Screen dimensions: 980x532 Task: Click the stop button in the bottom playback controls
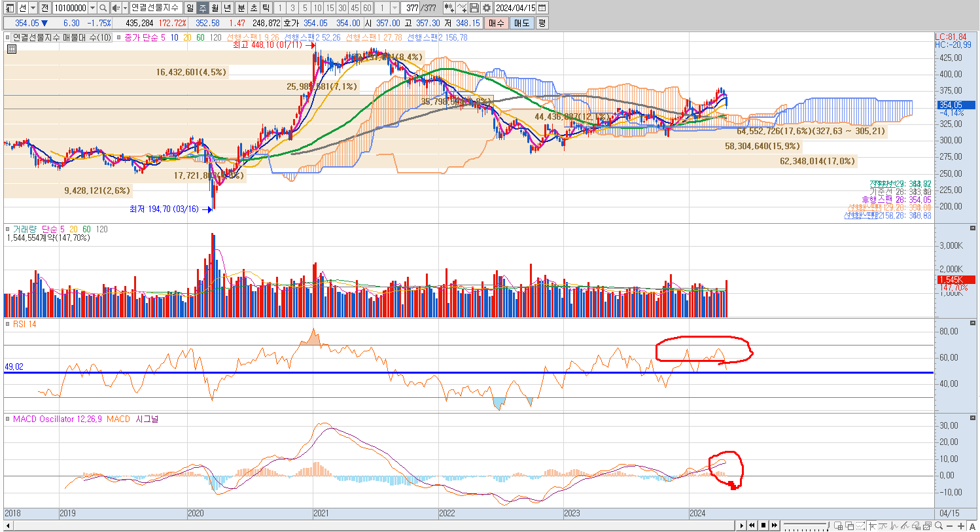[763, 525]
